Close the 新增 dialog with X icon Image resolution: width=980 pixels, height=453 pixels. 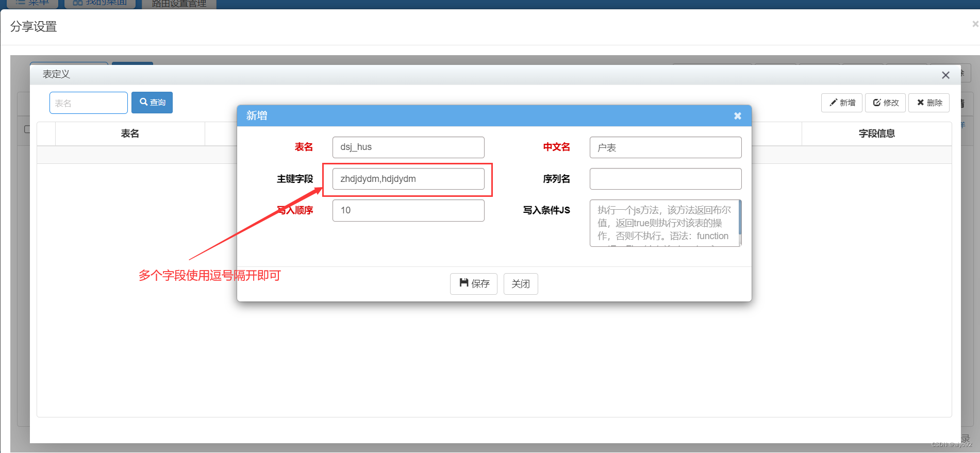click(x=738, y=116)
